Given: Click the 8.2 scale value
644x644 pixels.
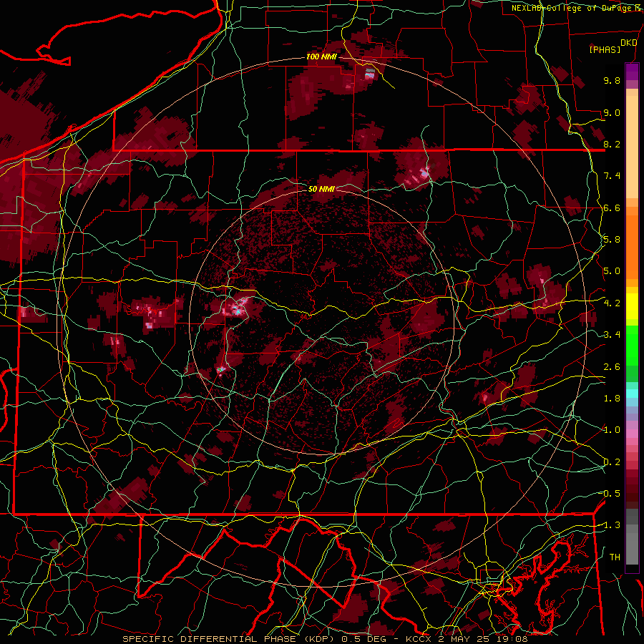Looking at the screenshot, I should click(x=612, y=145).
